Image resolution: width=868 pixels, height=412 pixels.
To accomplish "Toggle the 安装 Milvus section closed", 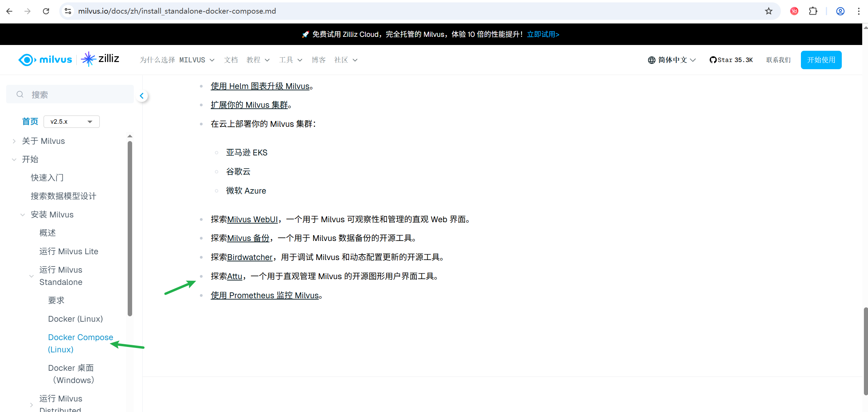I will click(x=22, y=215).
